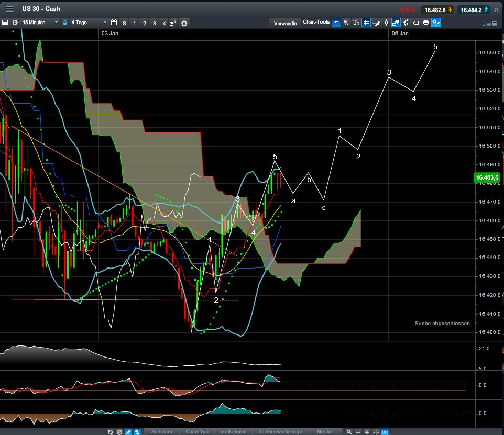Image resolution: width=504 pixels, height=435 pixels.
Task: Open the 15 Minuten interval dropdown
Action: pyautogui.click(x=40, y=23)
